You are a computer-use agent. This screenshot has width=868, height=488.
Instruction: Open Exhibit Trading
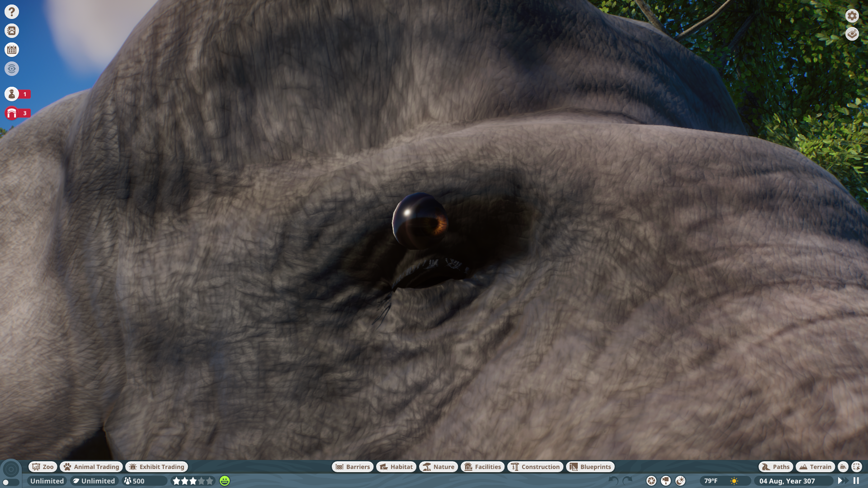click(x=156, y=467)
